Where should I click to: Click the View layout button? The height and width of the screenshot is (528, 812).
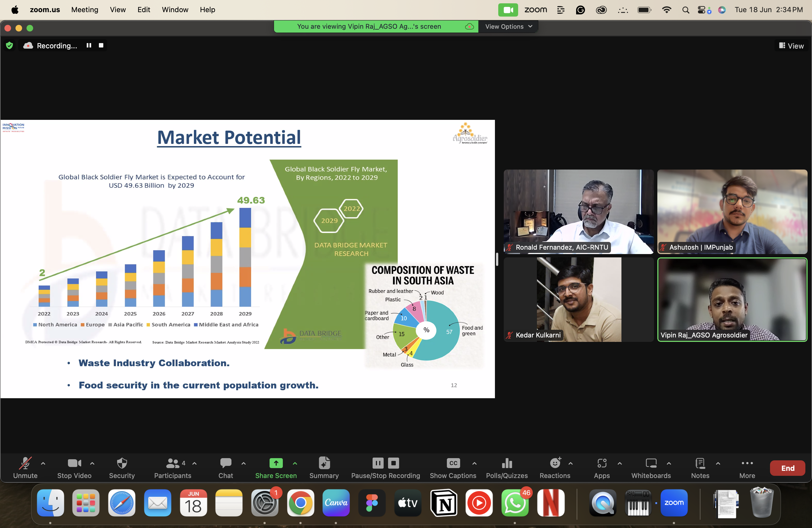[791, 46]
